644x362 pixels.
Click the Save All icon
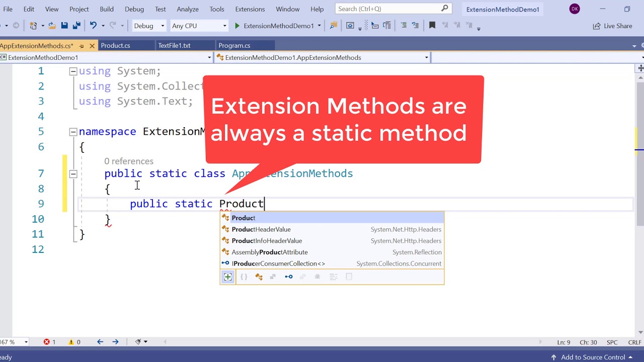pyautogui.click(x=76, y=26)
